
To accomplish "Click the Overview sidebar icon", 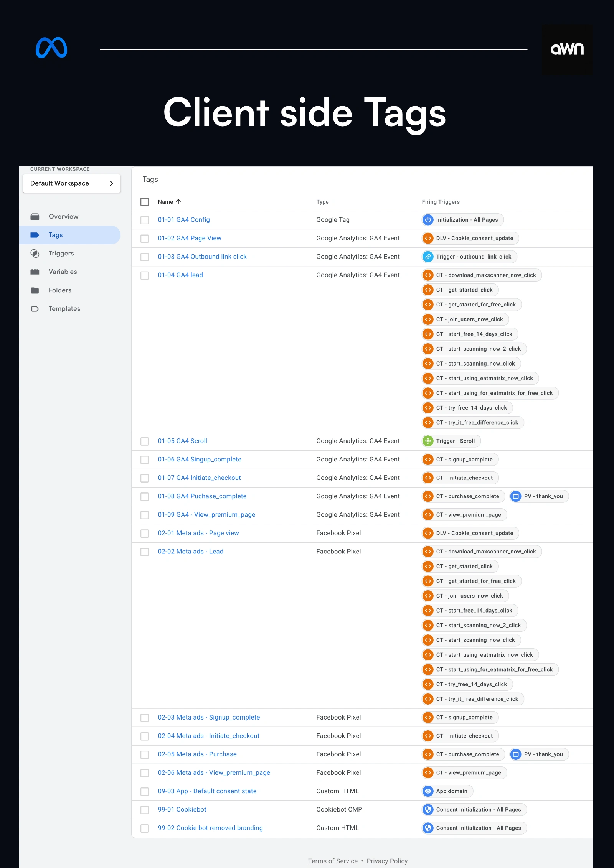I will click(35, 217).
